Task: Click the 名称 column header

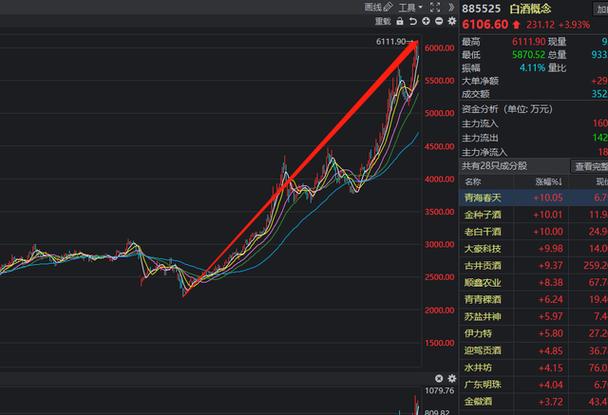Action: tap(473, 183)
